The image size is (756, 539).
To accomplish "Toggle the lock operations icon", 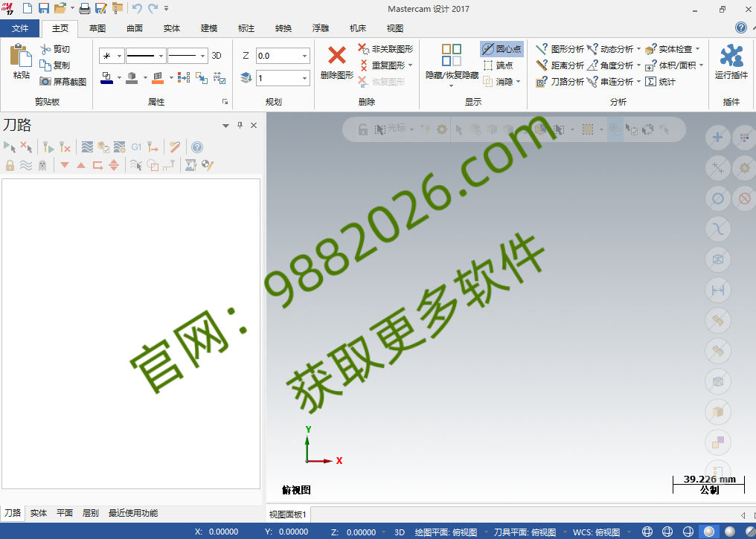I will point(10,166).
